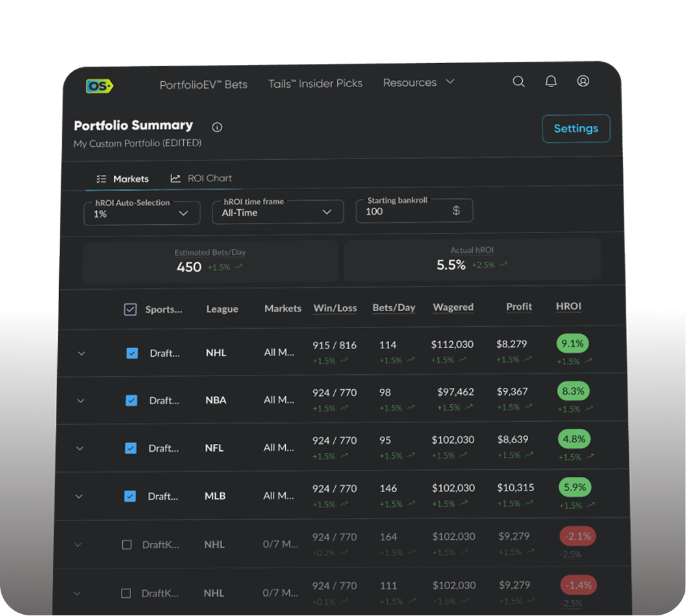Toggle the select-all checkbox in table header
The height and width of the screenshot is (616, 686).
(x=130, y=310)
